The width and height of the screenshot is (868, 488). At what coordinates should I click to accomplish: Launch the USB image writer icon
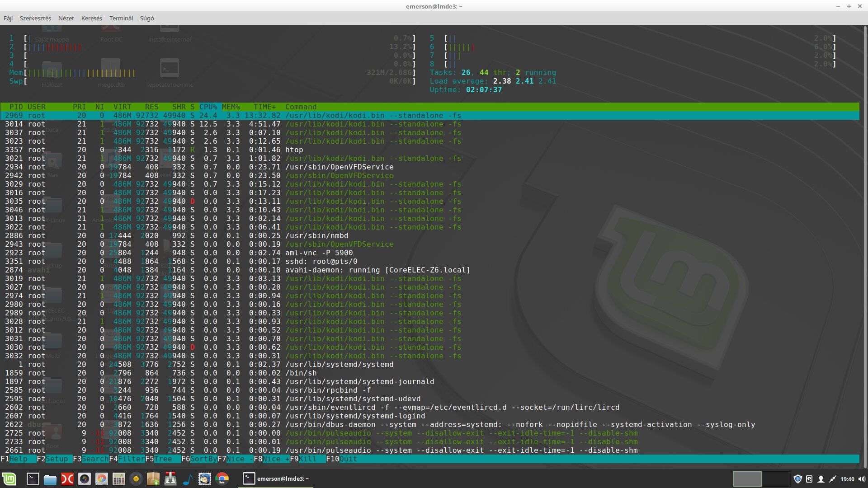[x=170, y=479]
